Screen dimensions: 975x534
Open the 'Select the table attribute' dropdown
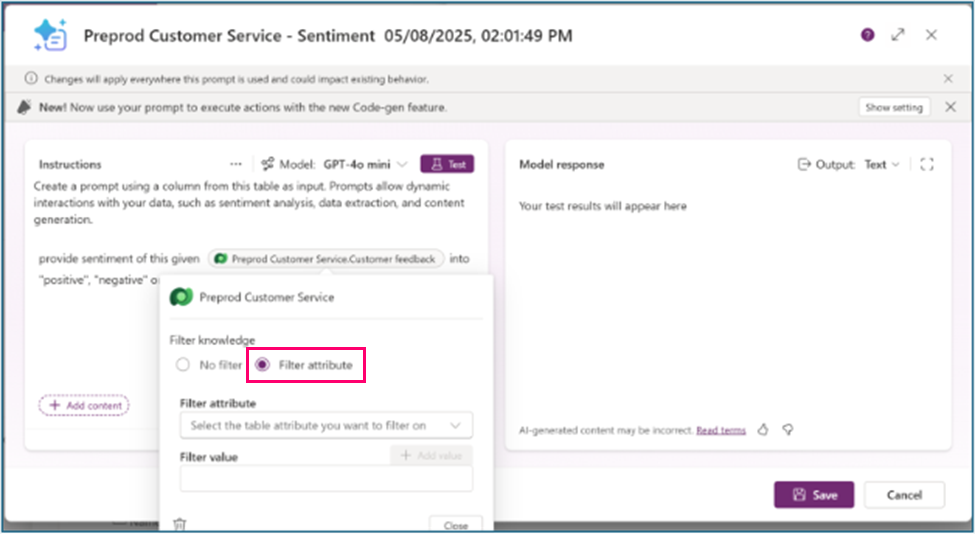(326, 426)
